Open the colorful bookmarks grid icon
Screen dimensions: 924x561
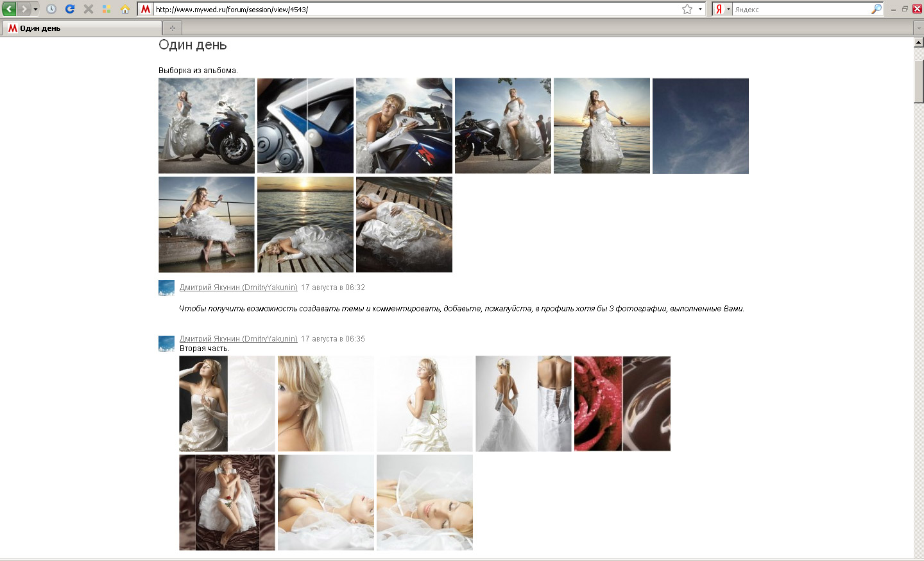[x=107, y=9]
